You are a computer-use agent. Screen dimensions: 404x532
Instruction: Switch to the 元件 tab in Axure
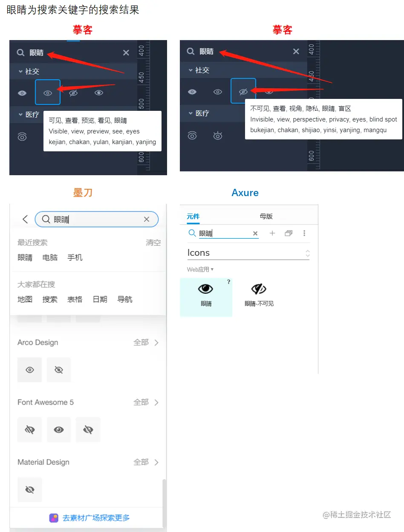click(x=193, y=216)
